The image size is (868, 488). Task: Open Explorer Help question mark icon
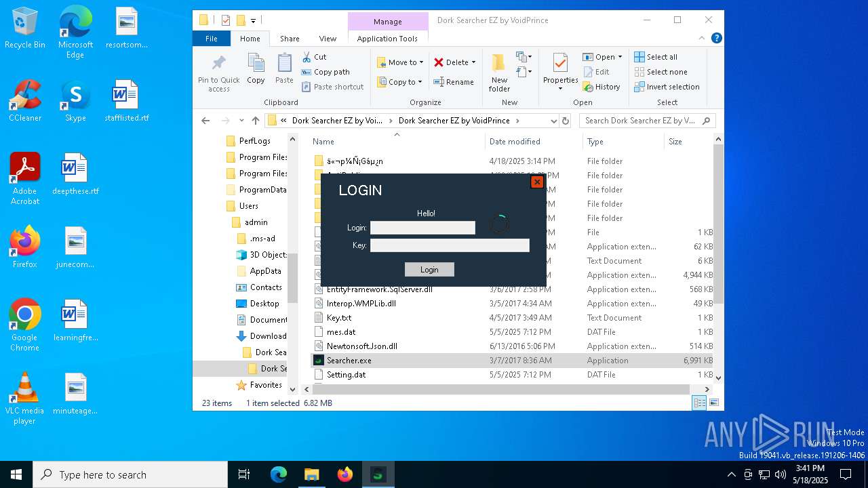tap(716, 39)
